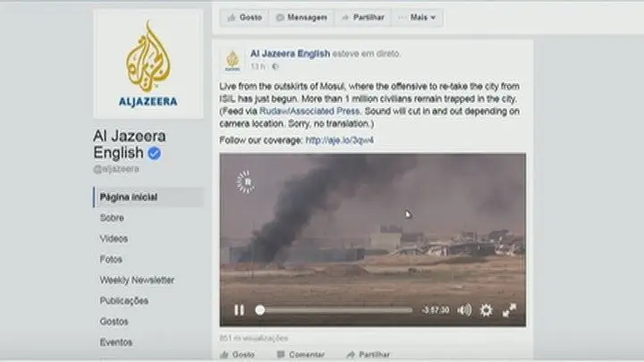Select Fotos in the sidebar
The image size is (644, 362).
[x=111, y=259]
